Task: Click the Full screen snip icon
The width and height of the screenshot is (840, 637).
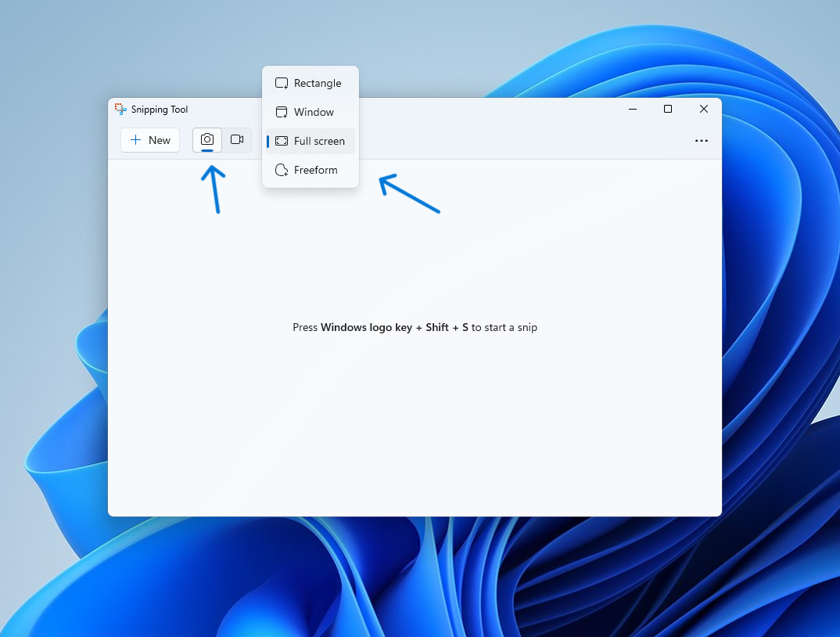Action: (282, 141)
